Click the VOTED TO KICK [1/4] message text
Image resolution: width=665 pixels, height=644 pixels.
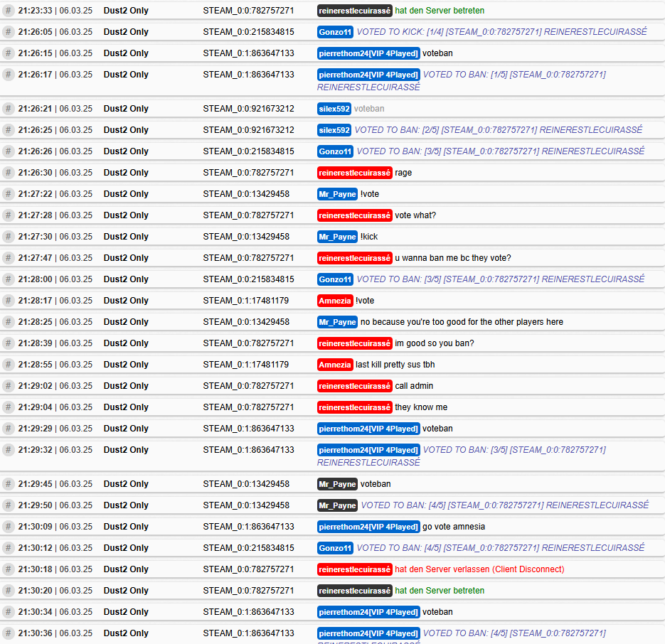[501, 32]
